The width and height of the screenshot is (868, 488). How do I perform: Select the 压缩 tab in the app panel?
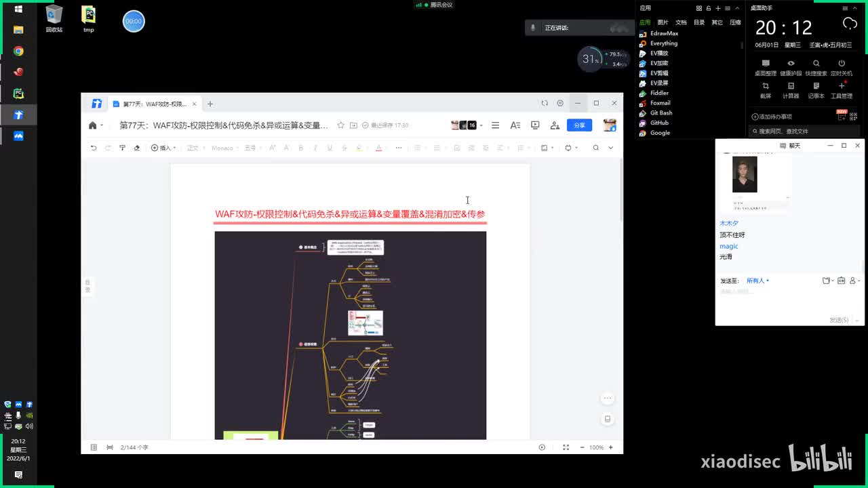point(735,22)
